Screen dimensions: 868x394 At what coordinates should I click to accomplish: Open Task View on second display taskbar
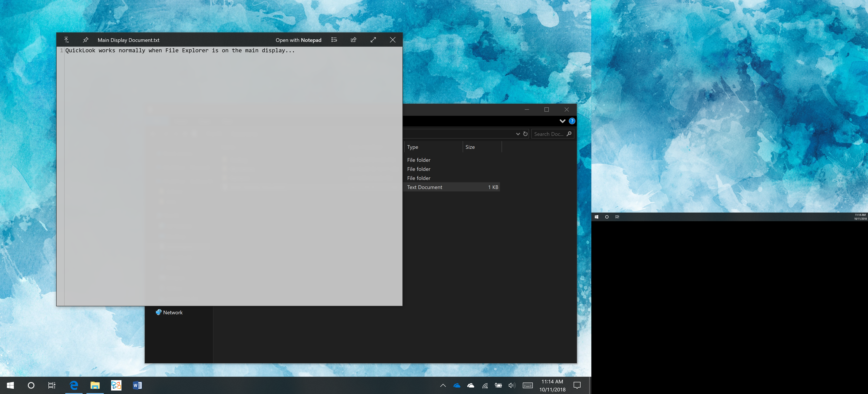click(x=617, y=217)
